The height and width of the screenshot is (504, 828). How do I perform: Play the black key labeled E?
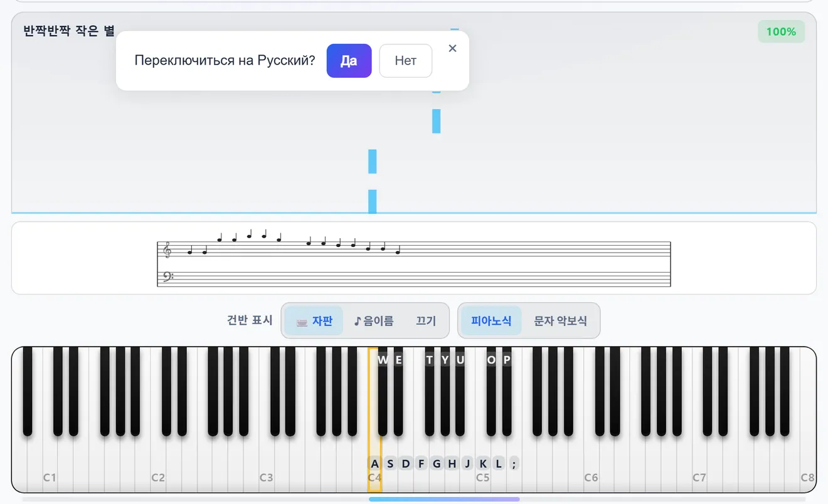[398, 392]
